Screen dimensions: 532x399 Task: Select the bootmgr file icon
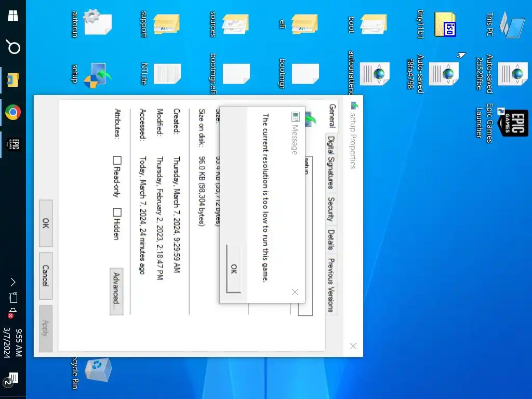pyautogui.click(x=299, y=74)
